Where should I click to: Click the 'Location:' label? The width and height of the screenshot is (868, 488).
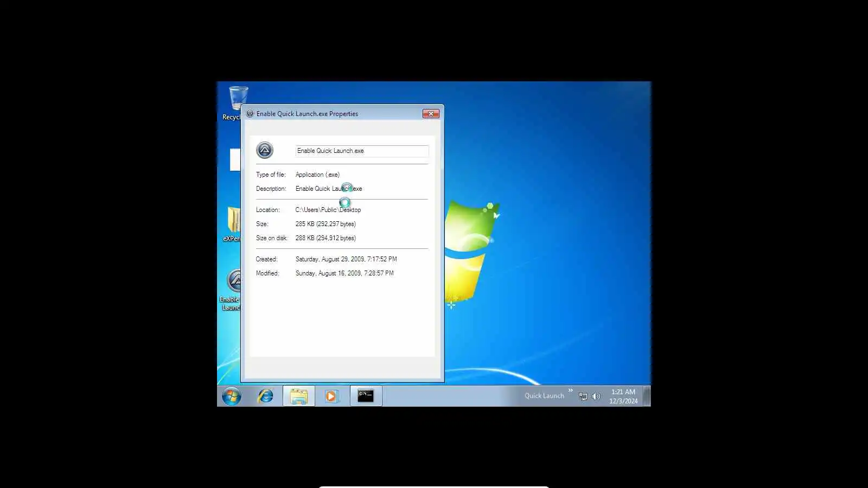click(268, 210)
